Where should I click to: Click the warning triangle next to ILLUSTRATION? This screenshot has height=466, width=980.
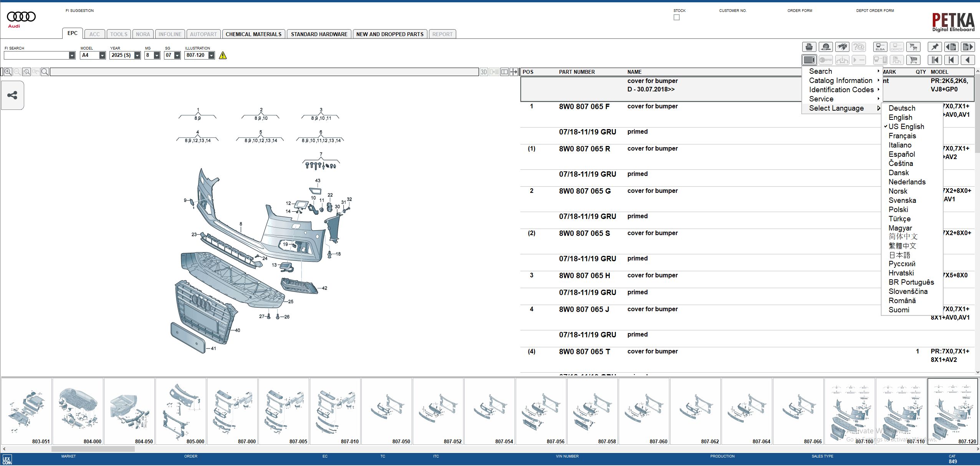223,55
